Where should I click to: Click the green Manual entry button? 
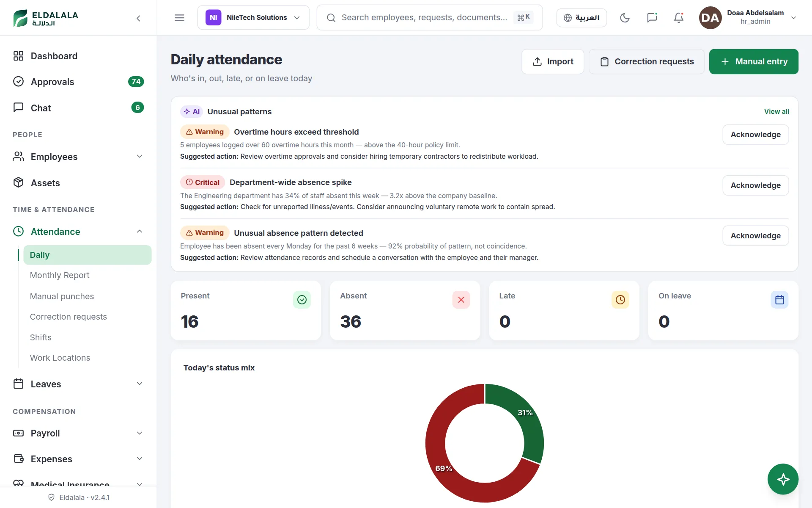point(754,62)
